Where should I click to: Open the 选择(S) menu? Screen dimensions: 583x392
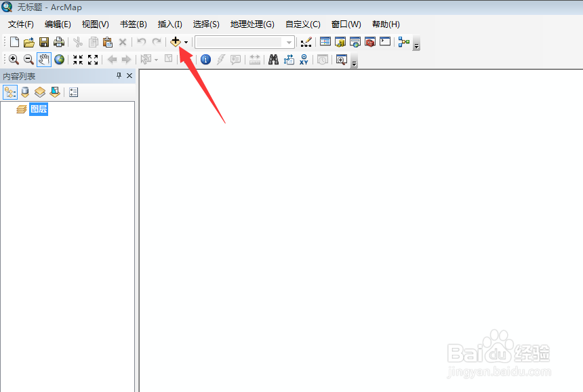click(206, 24)
